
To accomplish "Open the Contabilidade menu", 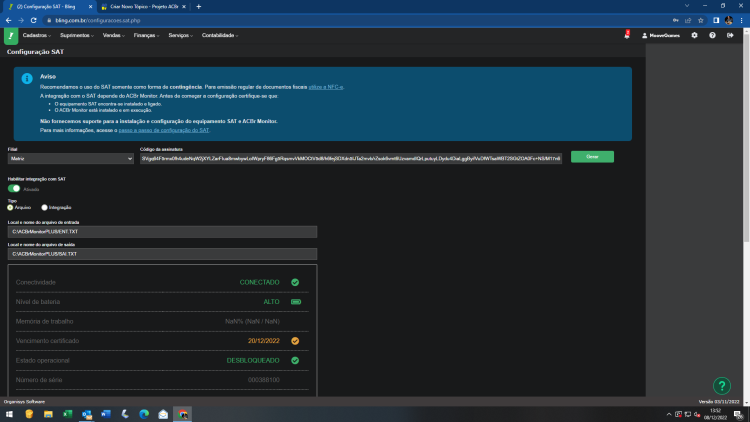I will click(x=220, y=35).
